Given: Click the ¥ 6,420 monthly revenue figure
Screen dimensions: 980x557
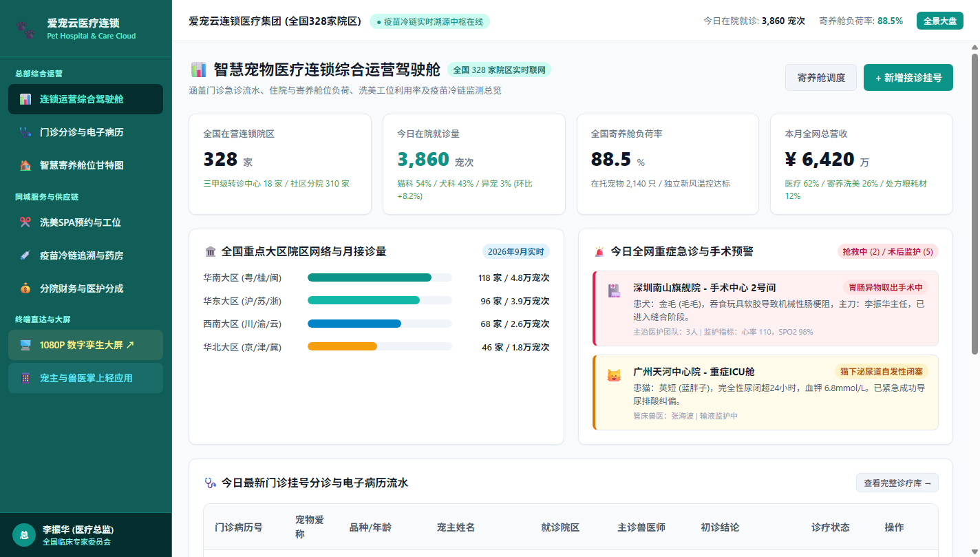Looking at the screenshot, I should (820, 160).
